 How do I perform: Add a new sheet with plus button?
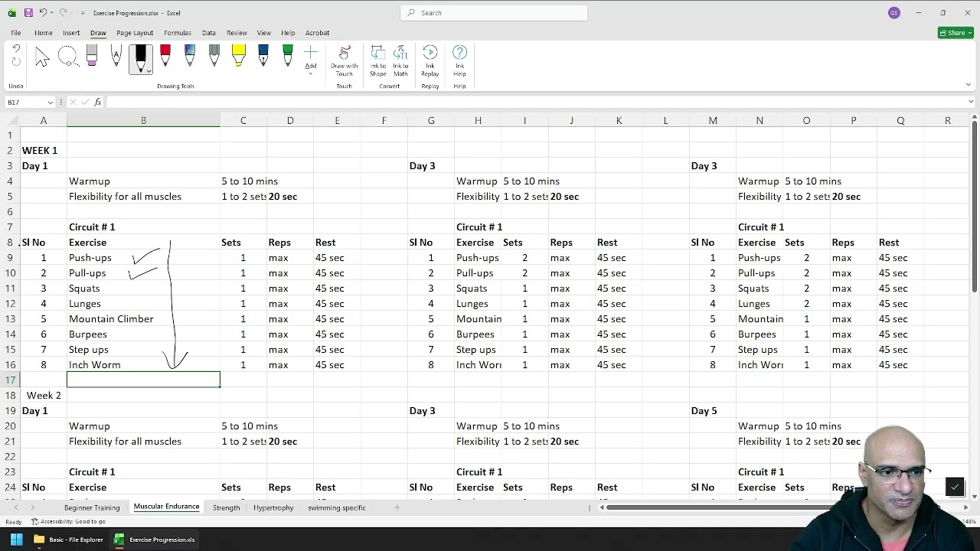coord(397,507)
